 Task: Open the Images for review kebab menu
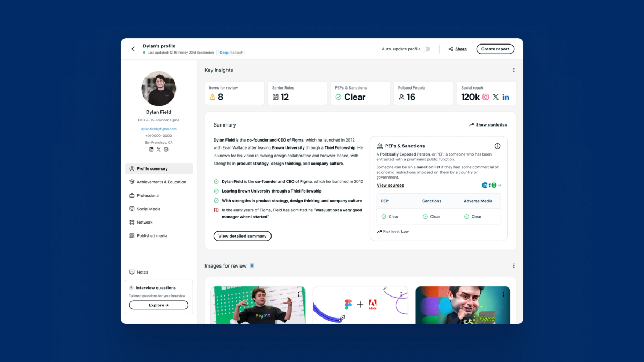point(514,265)
